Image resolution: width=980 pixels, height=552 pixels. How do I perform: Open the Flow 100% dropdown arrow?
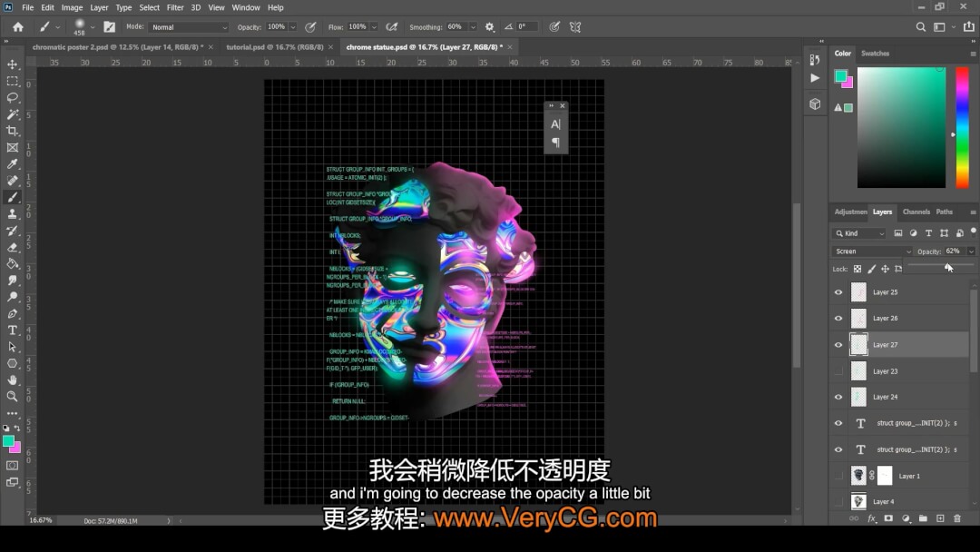point(374,27)
